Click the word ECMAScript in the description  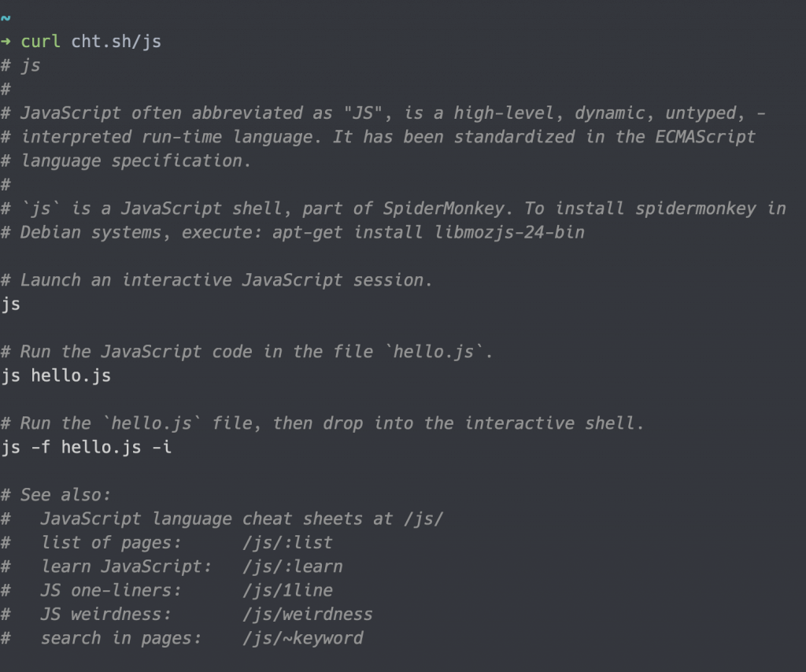pos(705,137)
